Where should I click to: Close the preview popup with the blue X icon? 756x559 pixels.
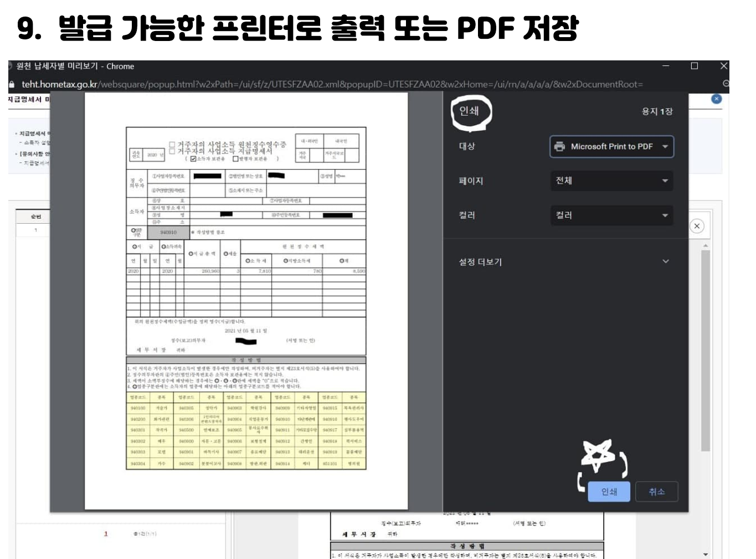tap(716, 99)
